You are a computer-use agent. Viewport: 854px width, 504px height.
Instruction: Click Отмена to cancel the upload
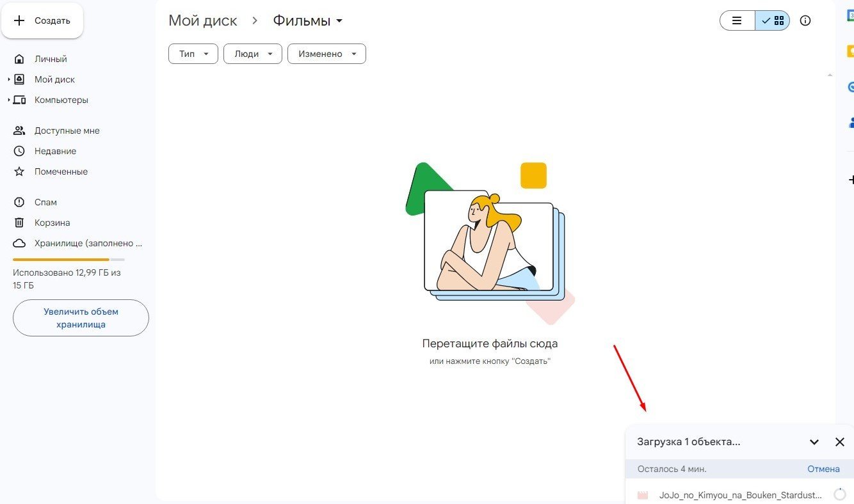click(823, 469)
